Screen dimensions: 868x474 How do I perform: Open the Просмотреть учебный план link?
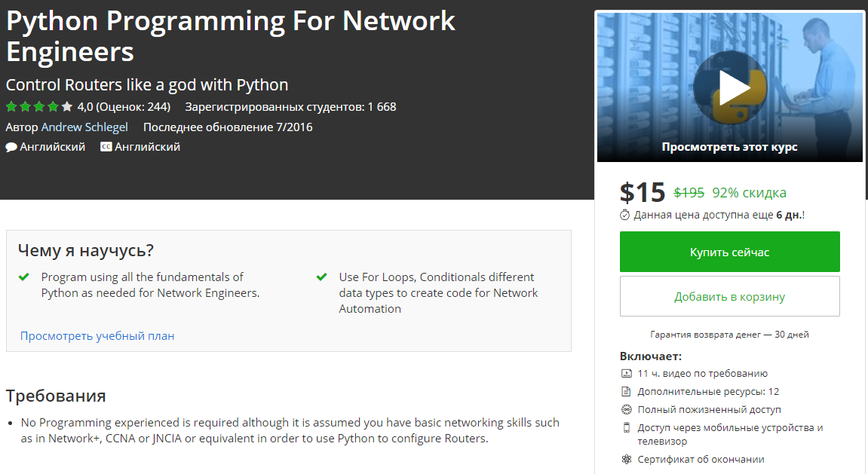coord(97,336)
